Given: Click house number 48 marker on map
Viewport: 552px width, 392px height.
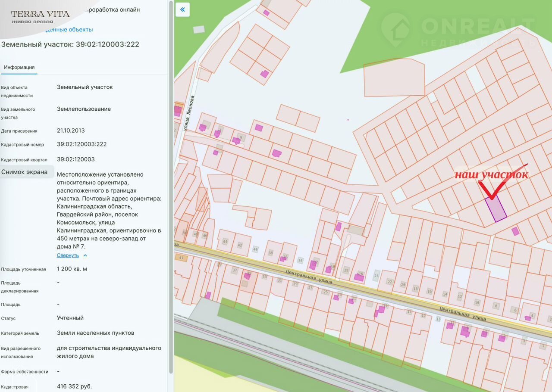Looking at the screenshot, I should coord(255,249).
